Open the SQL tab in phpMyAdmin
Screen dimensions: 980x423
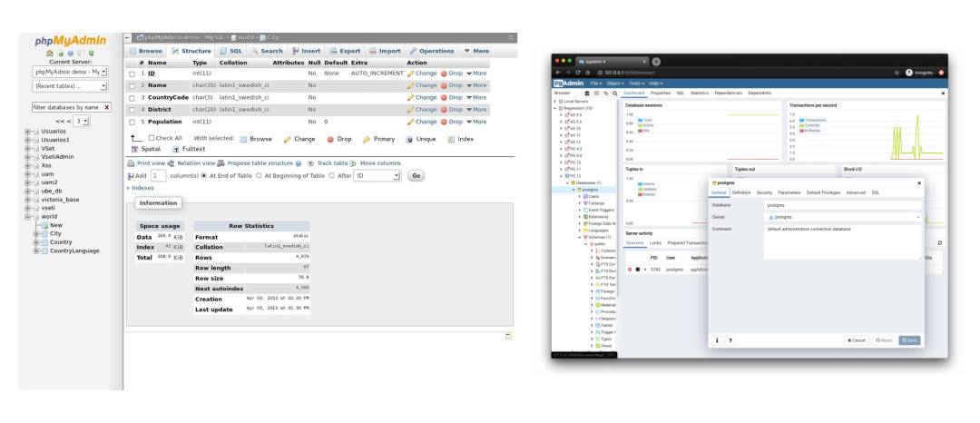tap(230, 51)
